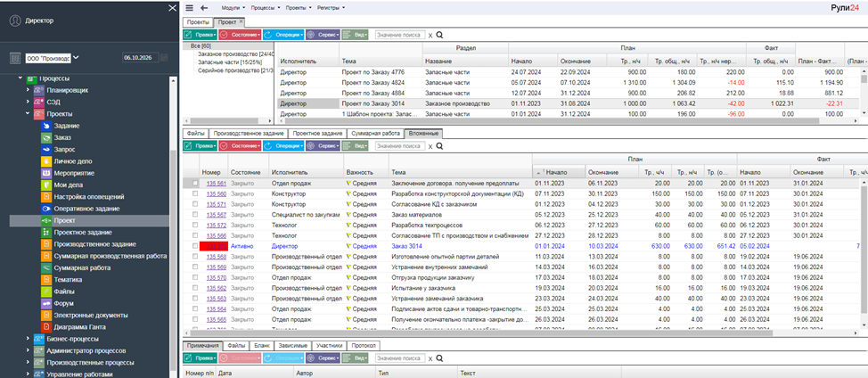Open the Процессы dropdown in top bar
The width and height of the screenshot is (868, 378).
tap(266, 8)
